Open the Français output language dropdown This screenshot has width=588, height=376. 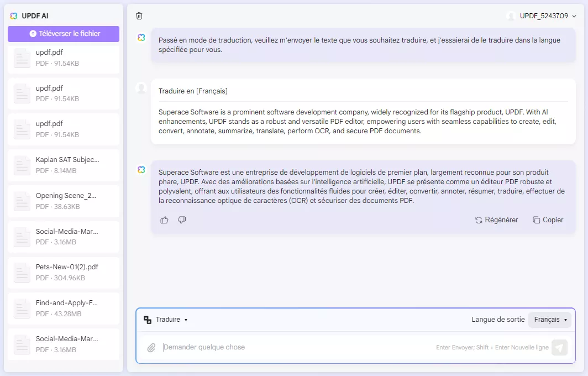(x=549, y=320)
